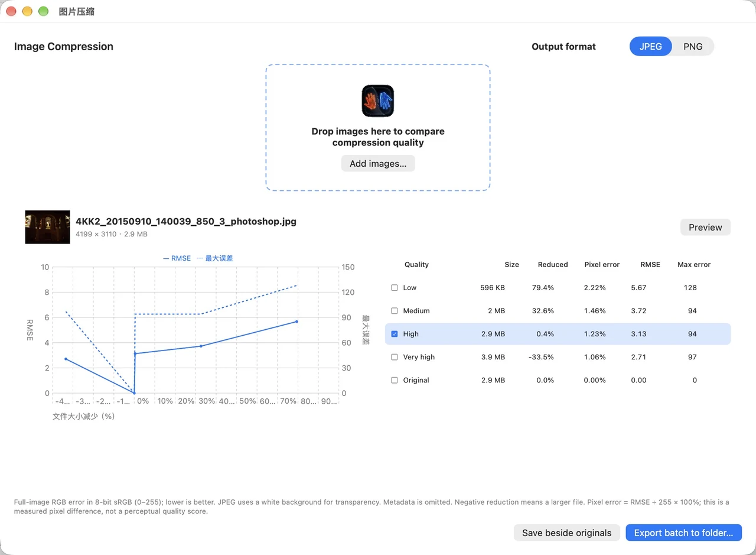Click the 图片压缩 window title
Viewport: 756px width, 555px height.
pyautogui.click(x=77, y=11)
